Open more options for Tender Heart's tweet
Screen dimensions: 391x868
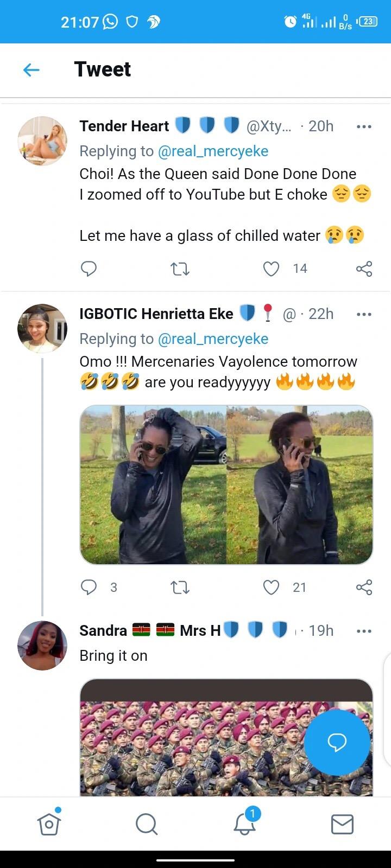click(x=364, y=126)
